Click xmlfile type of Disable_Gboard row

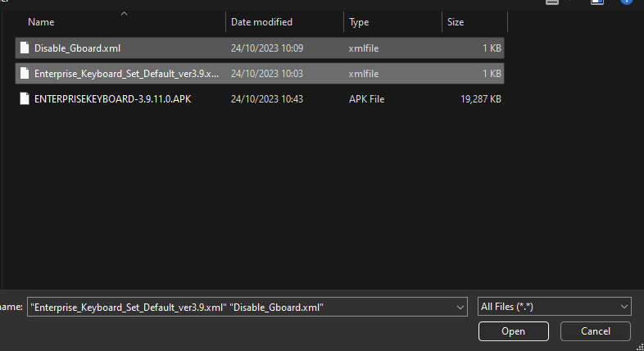point(364,48)
